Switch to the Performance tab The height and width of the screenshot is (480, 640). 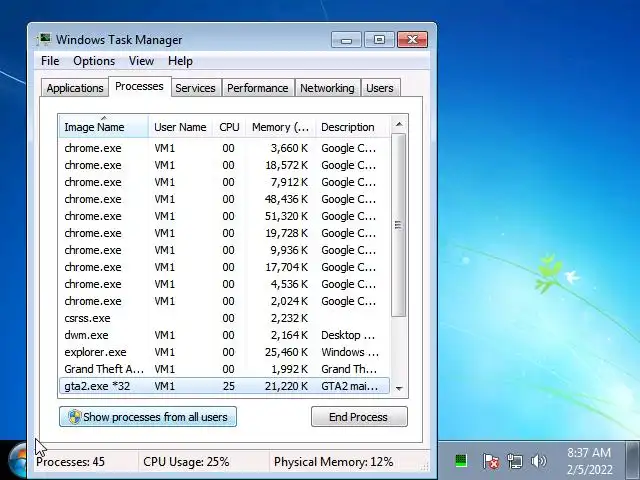pos(258,88)
